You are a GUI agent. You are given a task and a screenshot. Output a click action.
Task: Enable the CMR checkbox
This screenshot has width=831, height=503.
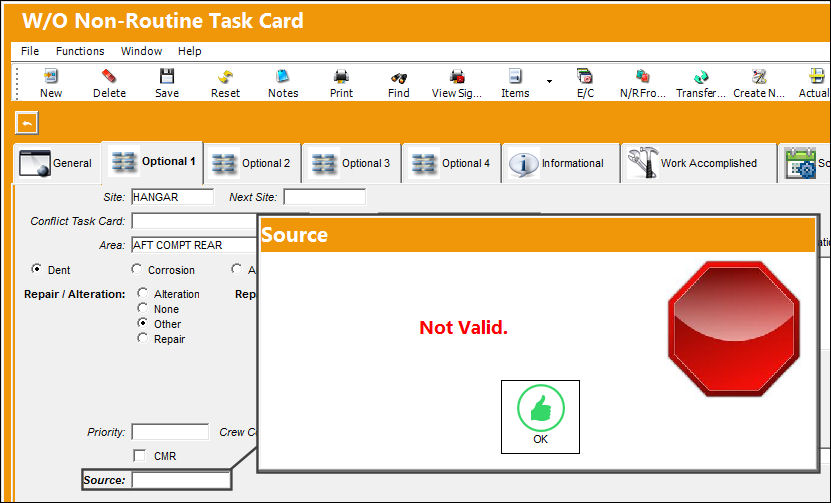(x=139, y=455)
